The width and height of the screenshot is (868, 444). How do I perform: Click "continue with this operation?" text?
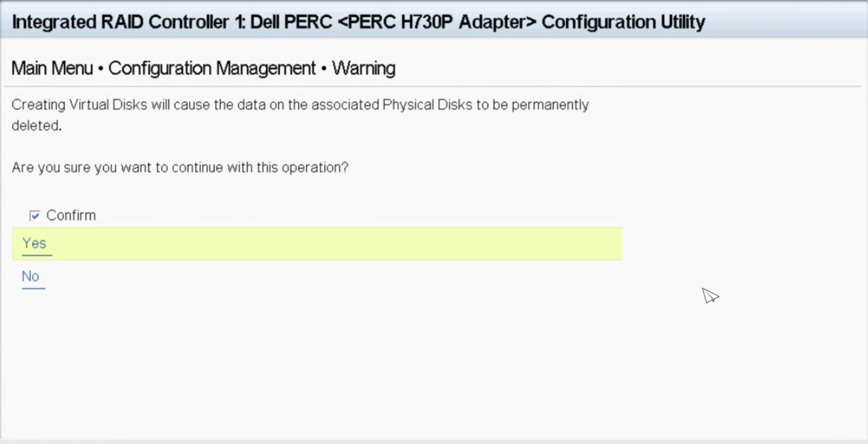(260, 168)
